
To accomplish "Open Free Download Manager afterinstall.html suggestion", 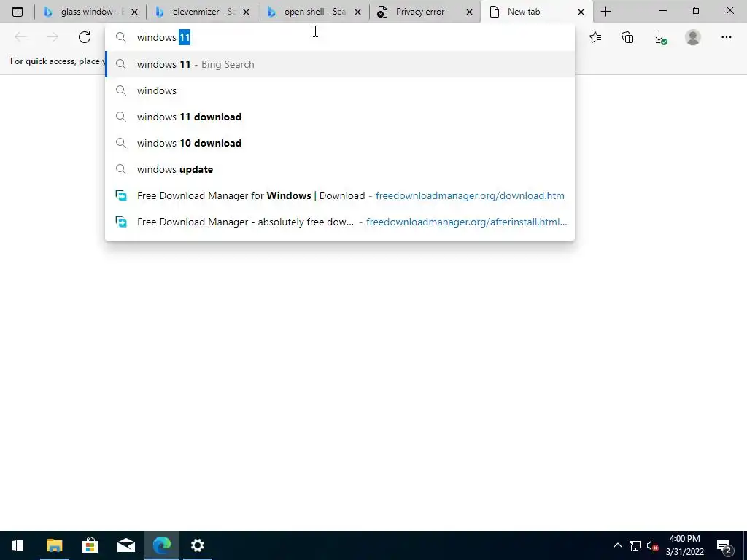I will [x=340, y=222].
